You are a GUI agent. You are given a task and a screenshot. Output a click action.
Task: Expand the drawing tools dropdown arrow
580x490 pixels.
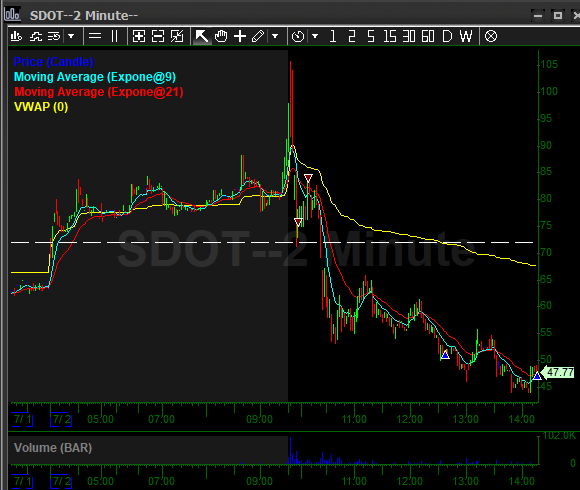(x=275, y=36)
